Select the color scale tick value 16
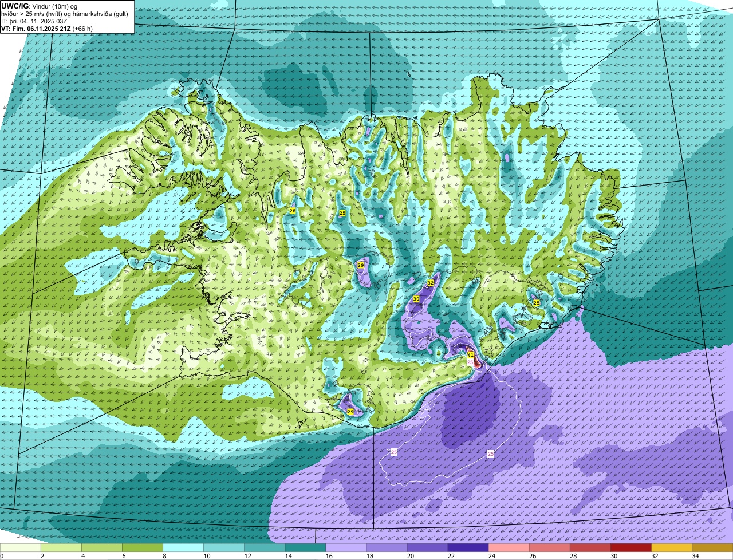The width and height of the screenshot is (733, 560). (328, 556)
